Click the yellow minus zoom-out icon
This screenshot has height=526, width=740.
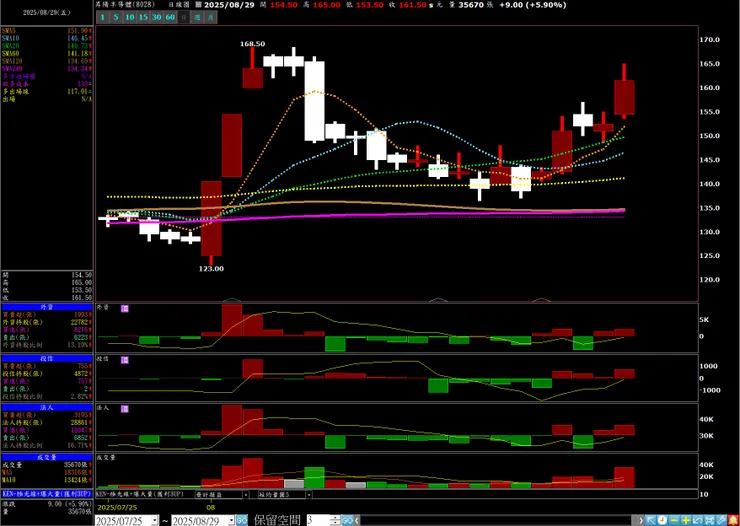[674, 520]
